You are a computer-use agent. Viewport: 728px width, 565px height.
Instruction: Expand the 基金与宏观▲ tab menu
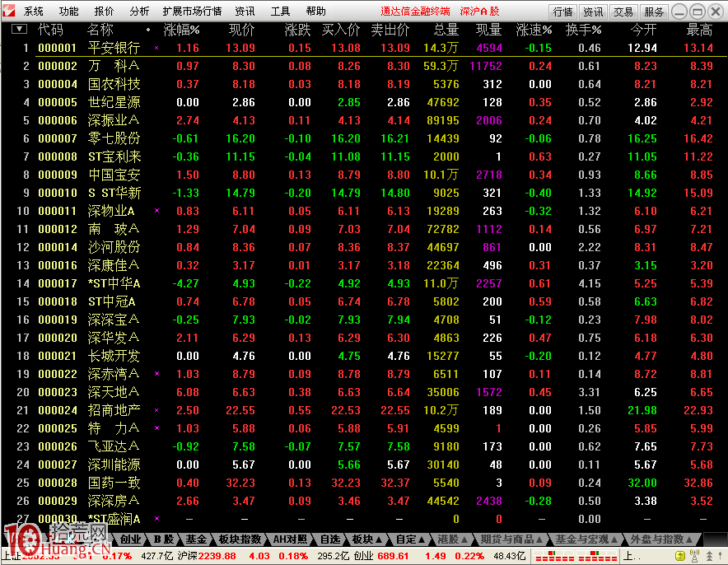586,539
